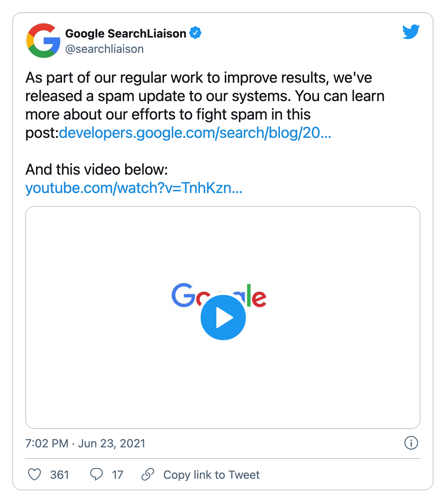
Task: Click the chain link icon
Action: pyautogui.click(x=148, y=475)
